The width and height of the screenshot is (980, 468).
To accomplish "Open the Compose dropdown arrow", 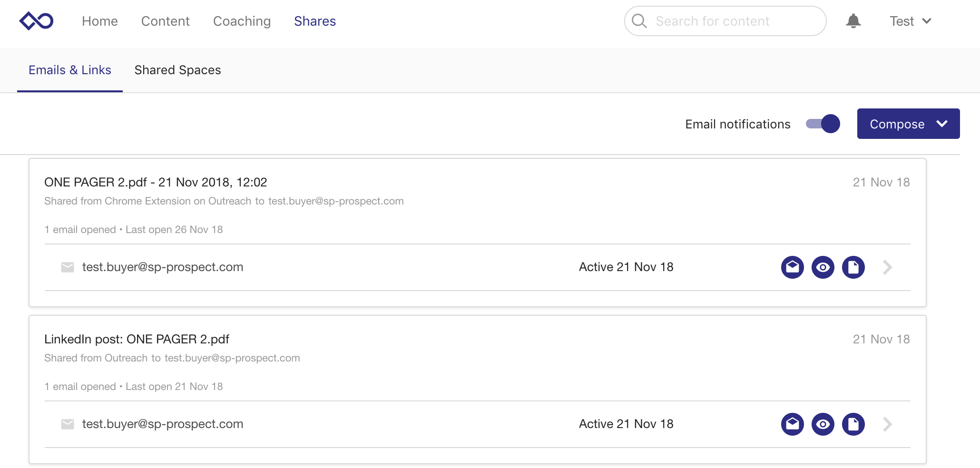I will [941, 124].
